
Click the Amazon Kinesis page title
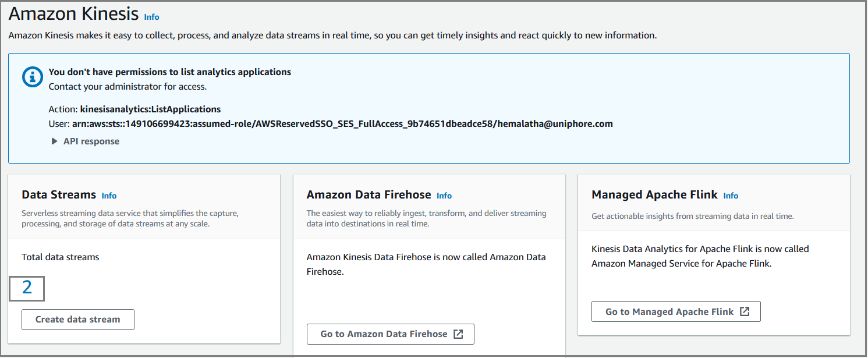pyautogui.click(x=73, y=13)
